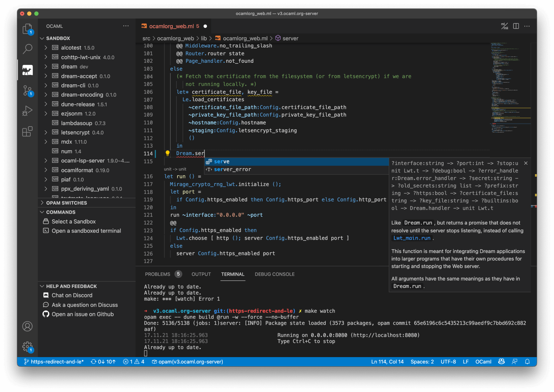Viewport: 554px width, 392px height.
Task: Click LF end-of-line status item
Action: click(466, 362)
